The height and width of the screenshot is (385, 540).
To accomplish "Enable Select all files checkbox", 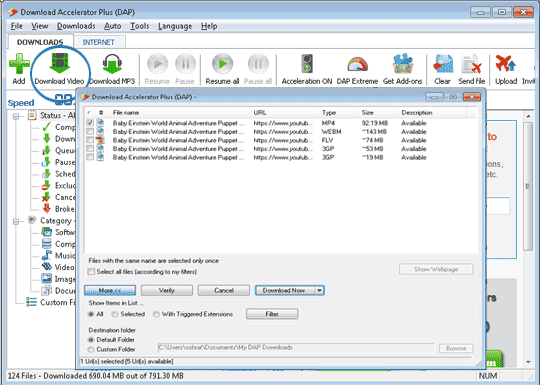I will pos(91,272).
